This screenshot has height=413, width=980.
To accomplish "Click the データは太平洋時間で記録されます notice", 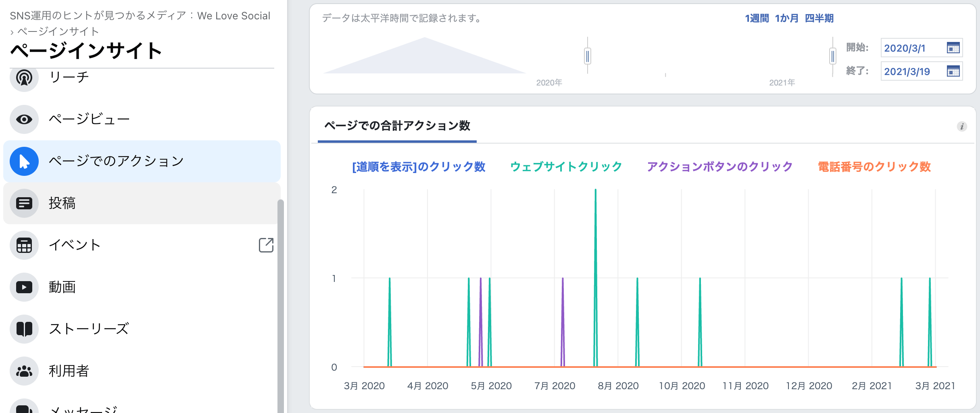I will point(402,18).
